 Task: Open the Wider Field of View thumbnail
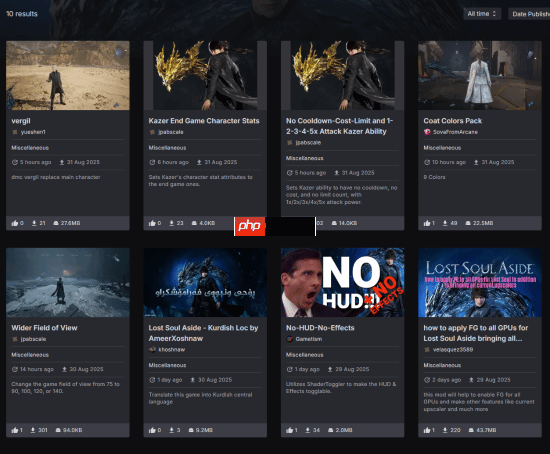click(x=68, y=282)
